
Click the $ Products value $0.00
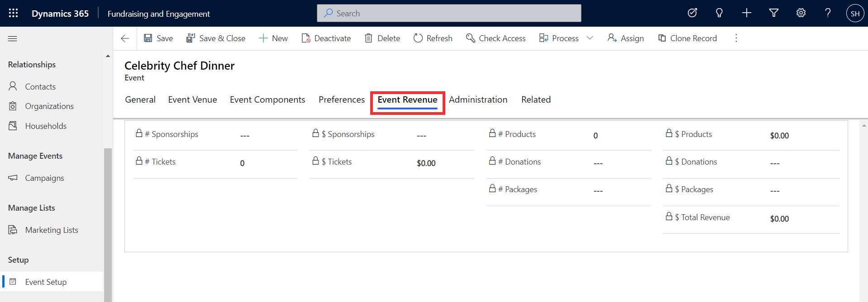779,136
